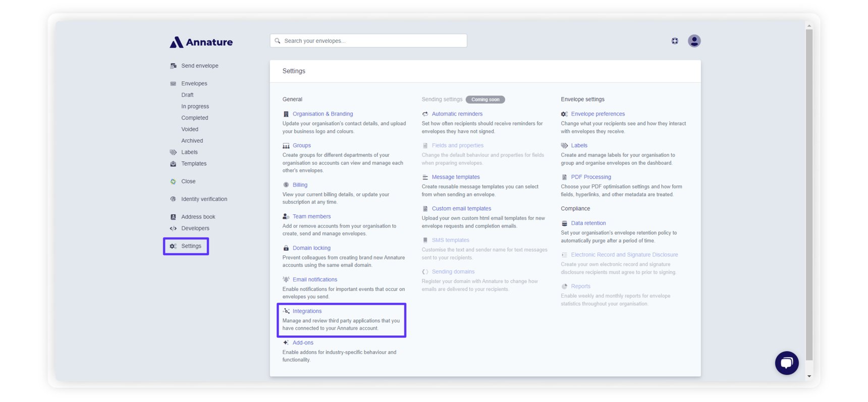Open the Draft envelopes list

187,95
